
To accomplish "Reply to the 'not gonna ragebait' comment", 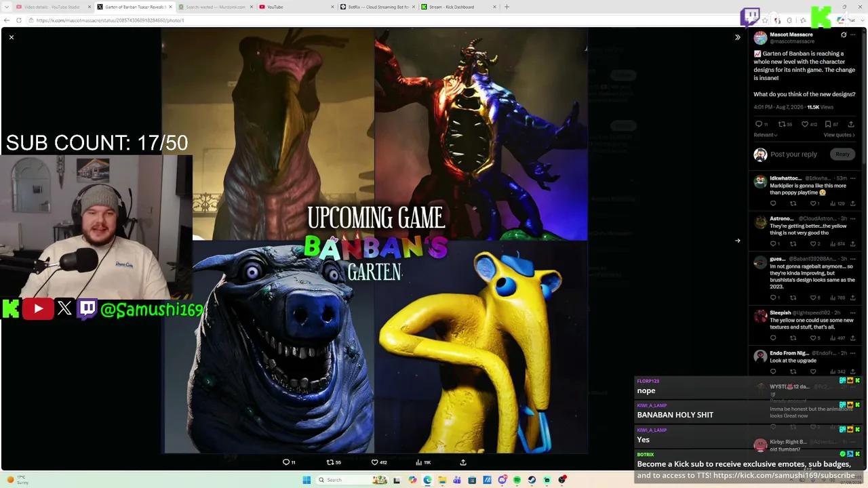I will pos(773,298).
